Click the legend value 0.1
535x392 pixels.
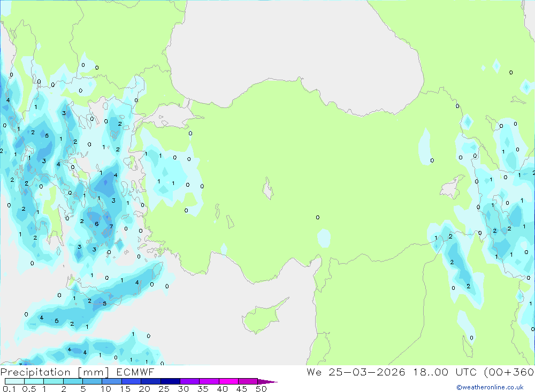click(x=9, y=389)
